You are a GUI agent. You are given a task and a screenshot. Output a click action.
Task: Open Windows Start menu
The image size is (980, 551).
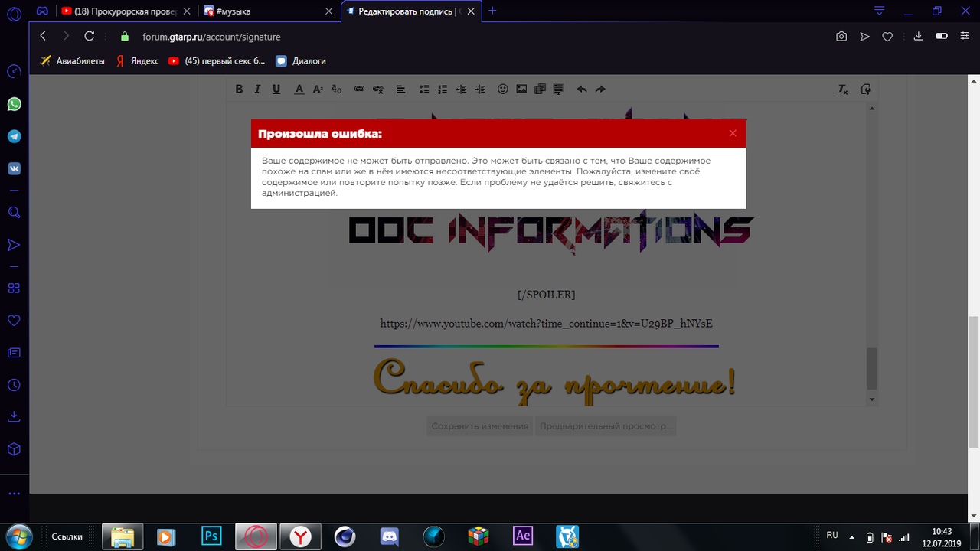click(18, 536)
